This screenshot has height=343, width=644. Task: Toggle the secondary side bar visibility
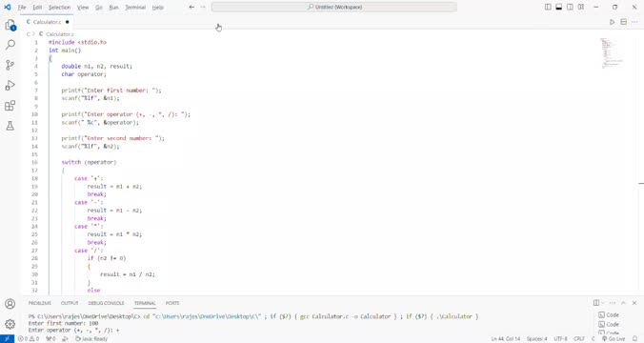[570, 7]
